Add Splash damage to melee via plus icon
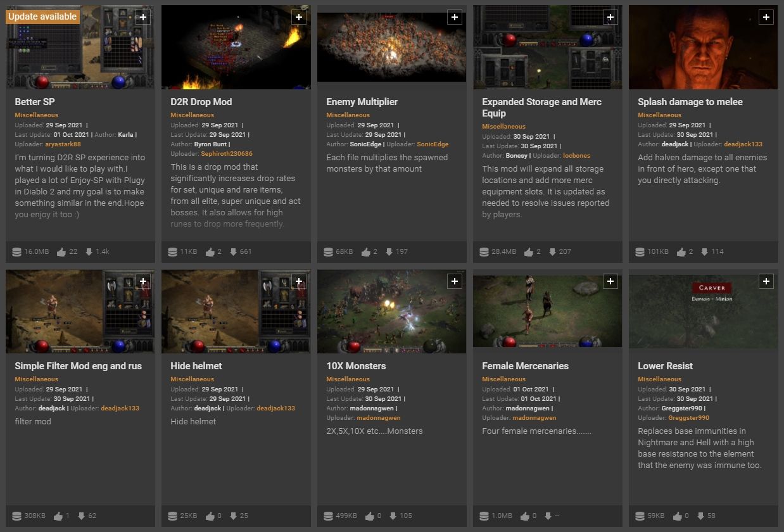Image resolution: width=784 pixels, height=532 pixels. point(766,17)
